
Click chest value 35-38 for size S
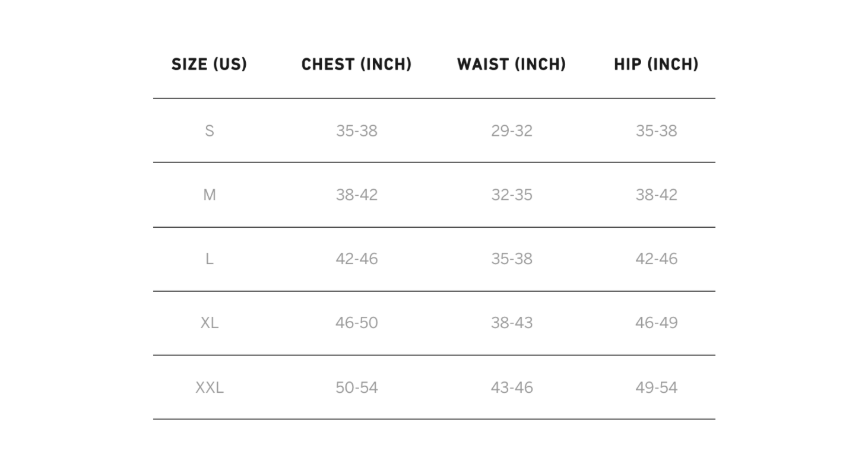tap(356, 131)
